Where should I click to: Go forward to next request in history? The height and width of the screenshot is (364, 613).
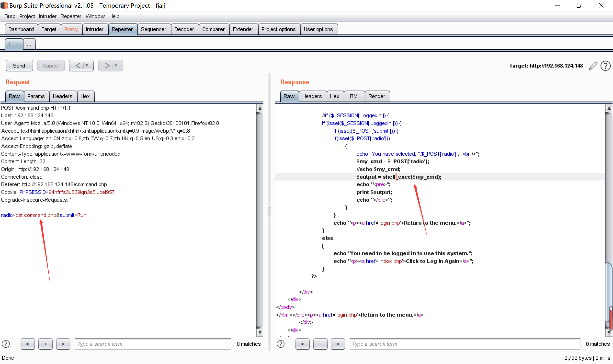tap(107, 65)
